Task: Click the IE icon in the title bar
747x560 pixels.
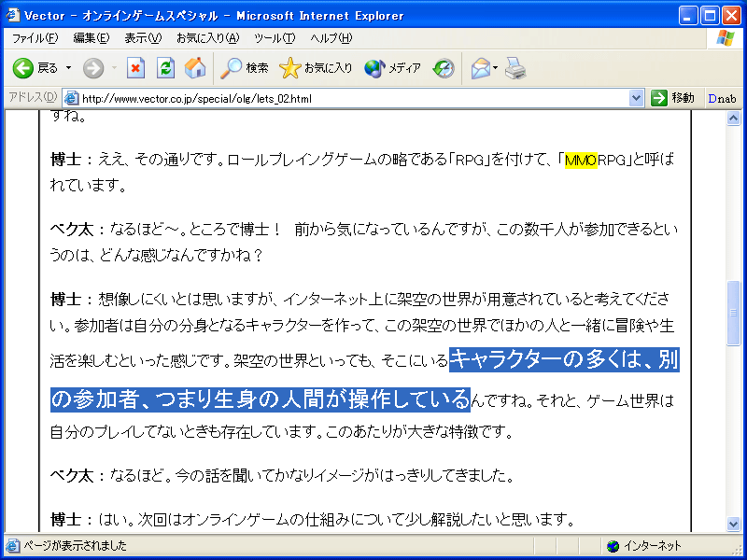Action: click(12, 15)
